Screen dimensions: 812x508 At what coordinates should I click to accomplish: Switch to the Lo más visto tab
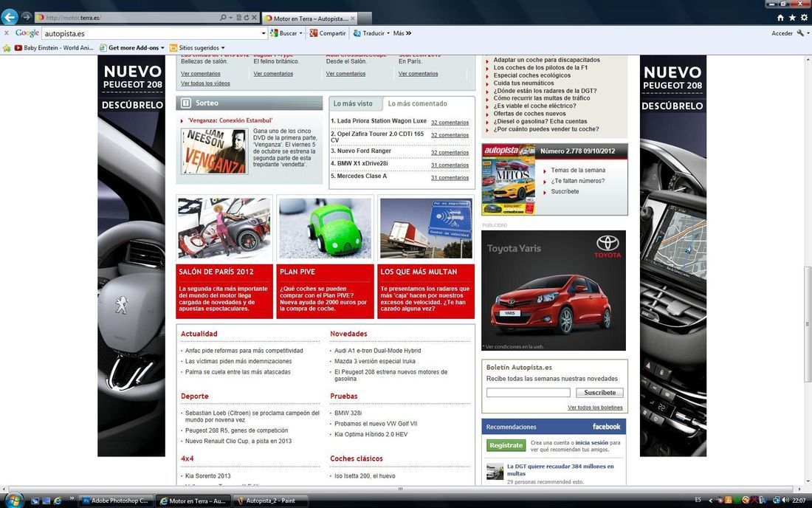pos(353,103)
